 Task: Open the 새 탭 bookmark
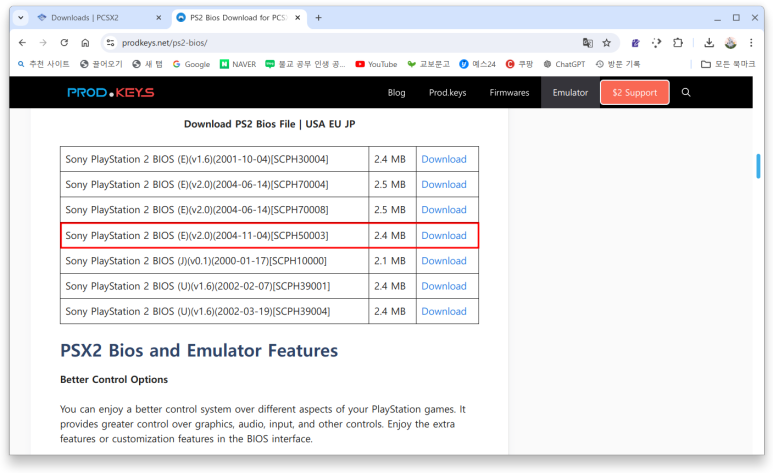[x=148, y=64]
